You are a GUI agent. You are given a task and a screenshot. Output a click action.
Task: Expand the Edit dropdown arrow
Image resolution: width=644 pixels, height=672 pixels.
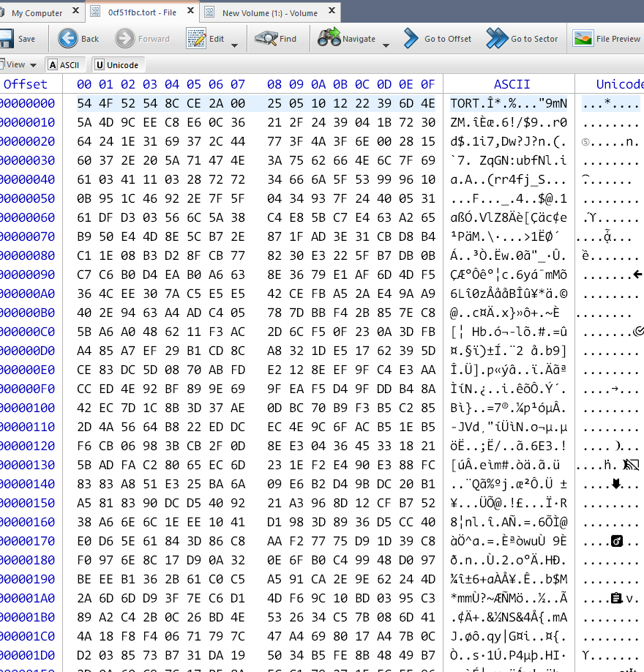[x=233, y=44]
